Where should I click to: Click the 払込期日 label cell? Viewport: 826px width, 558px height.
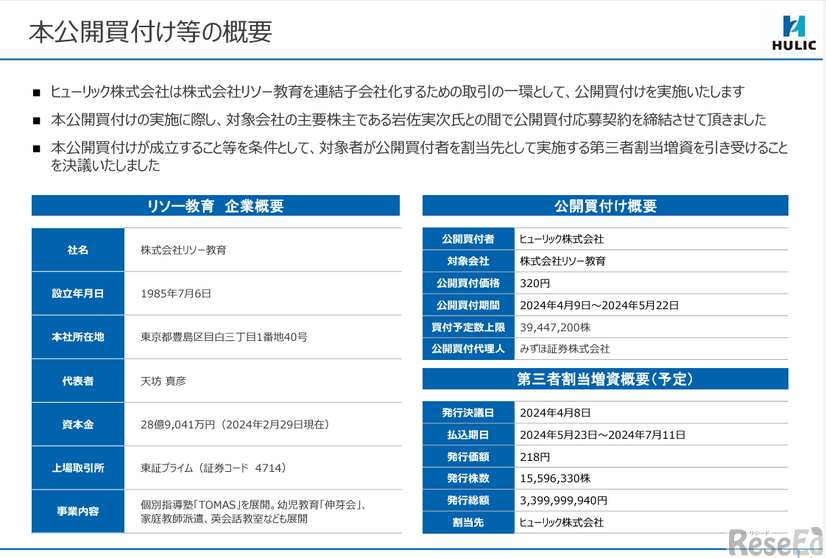pyautogui.click(x=468, y=435)
